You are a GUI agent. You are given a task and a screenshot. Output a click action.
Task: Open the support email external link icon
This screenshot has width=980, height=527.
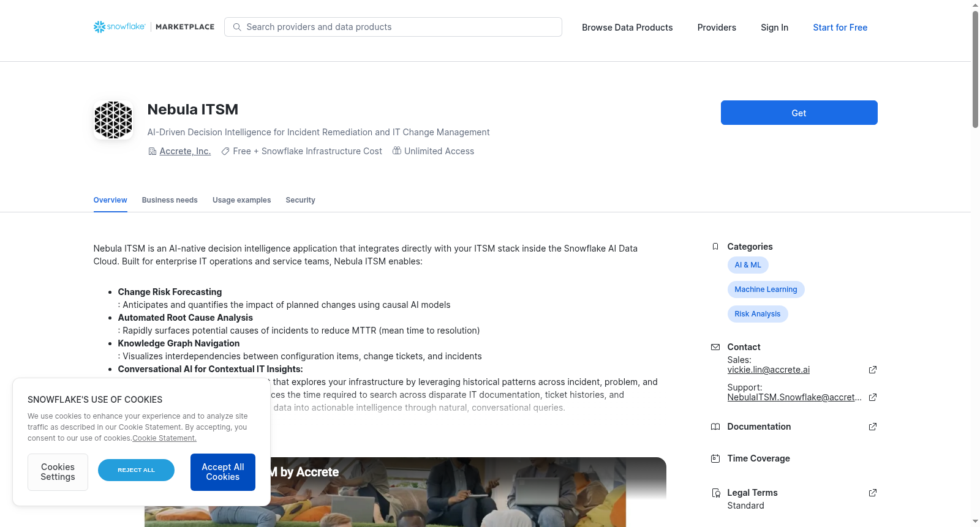tap(873, 397)
